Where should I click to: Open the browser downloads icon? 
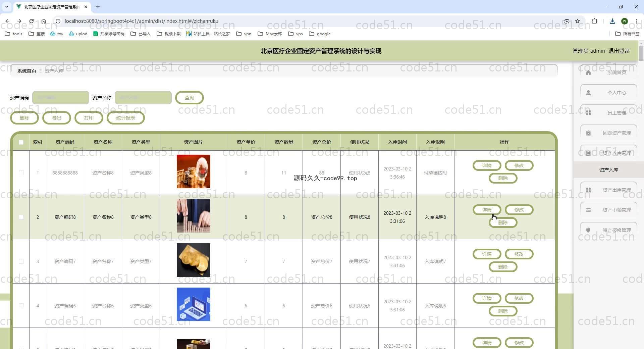coord(612,21)
